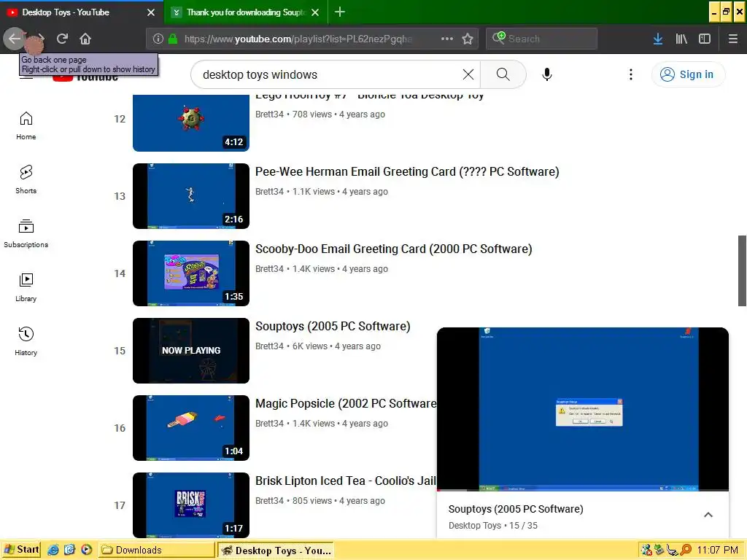
Task: Launch Internet Explorer from quick launch
Action: point(53,550)
